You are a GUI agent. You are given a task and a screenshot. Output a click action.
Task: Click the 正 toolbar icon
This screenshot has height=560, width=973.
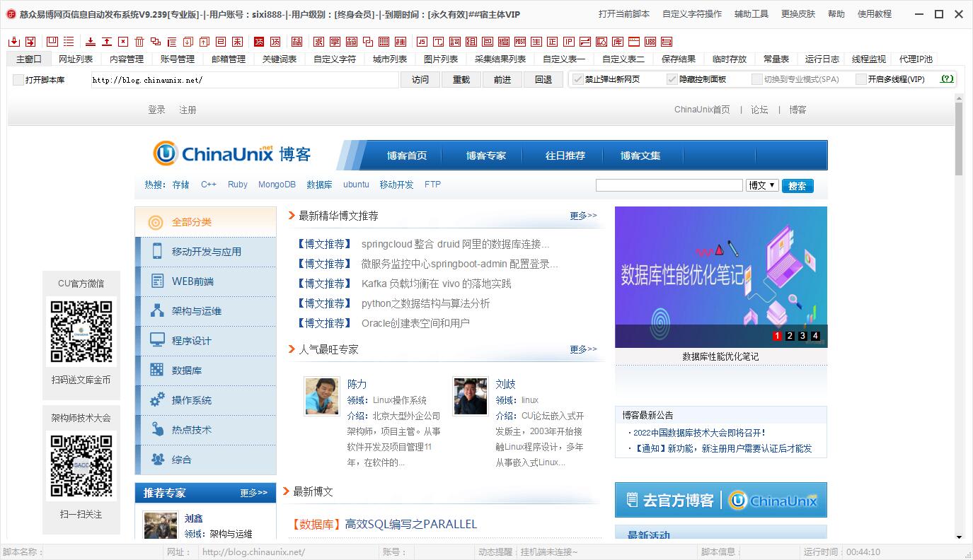click(x=553, y=42)
